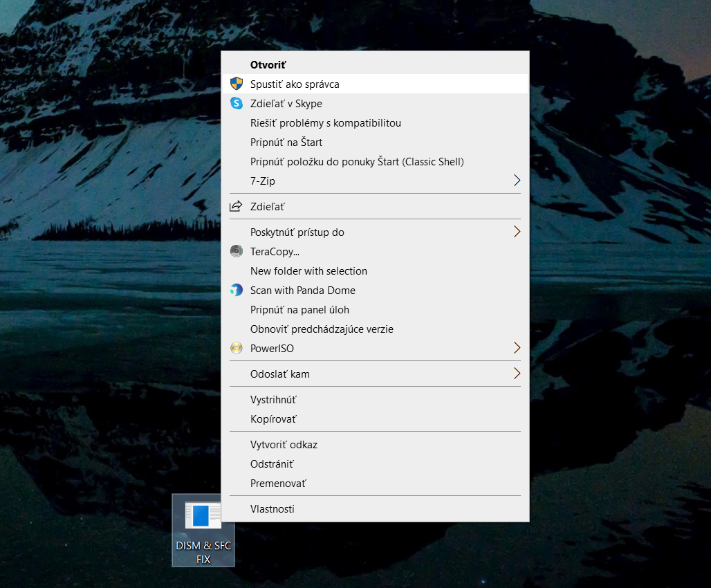The width and height of the screenshot is (711, 588).
Task: Choose Pripnúť na panel úloh
Action: point(299,310)
